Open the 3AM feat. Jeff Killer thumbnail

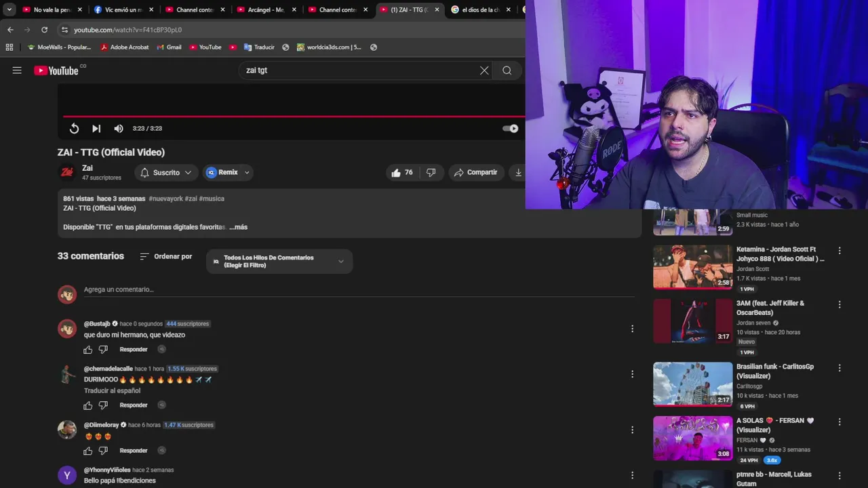[x=692, y=321]
